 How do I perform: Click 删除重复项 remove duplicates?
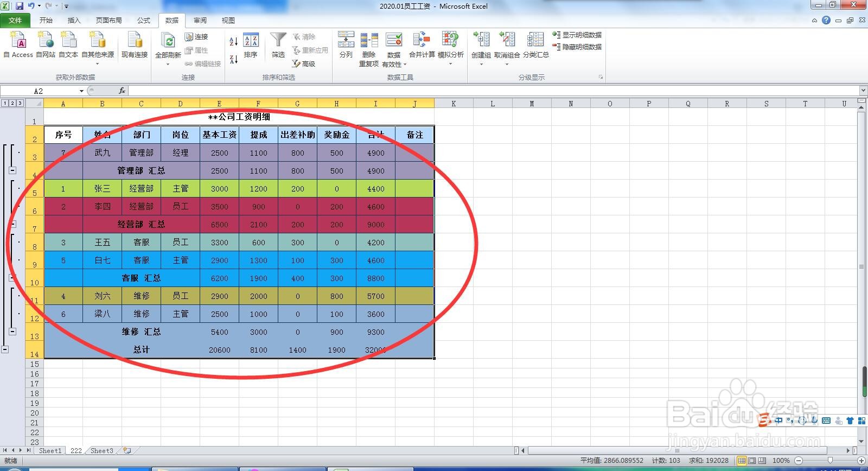(x=369, y=49)
